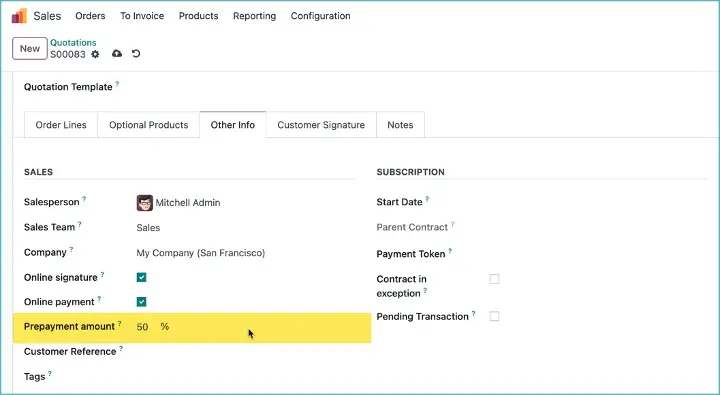720x395 pixels.
Task: Uncheck the Online signature checkbox
Action: pyautogui.click(x=141, y=277)
